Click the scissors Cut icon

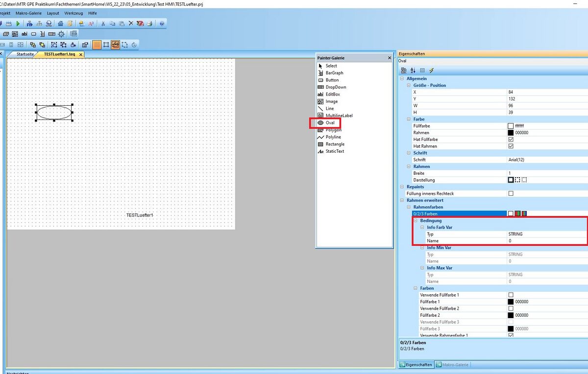(x=103, y=23)
